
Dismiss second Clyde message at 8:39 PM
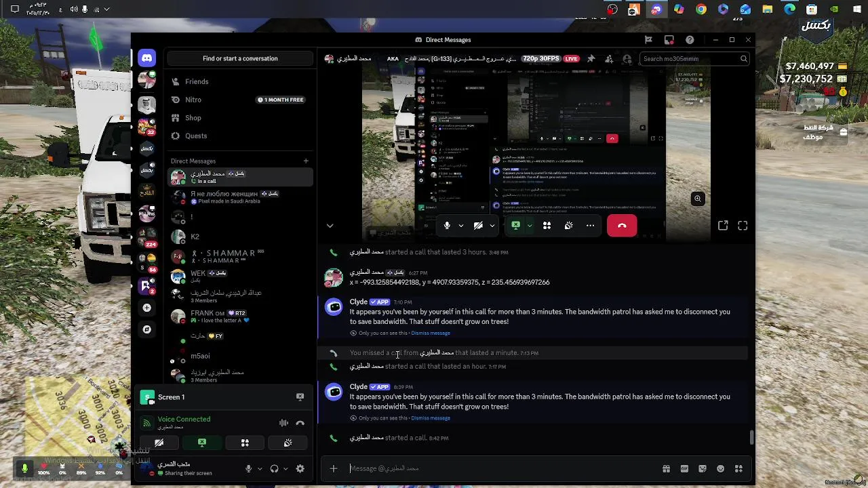(x=431, y=418)
